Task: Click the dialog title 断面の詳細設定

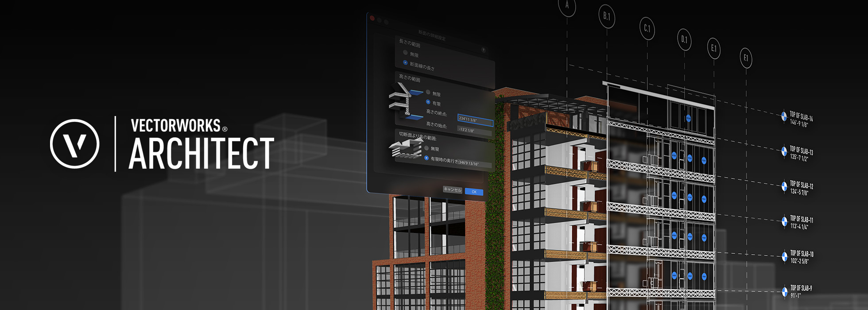Action: point(432,35)
